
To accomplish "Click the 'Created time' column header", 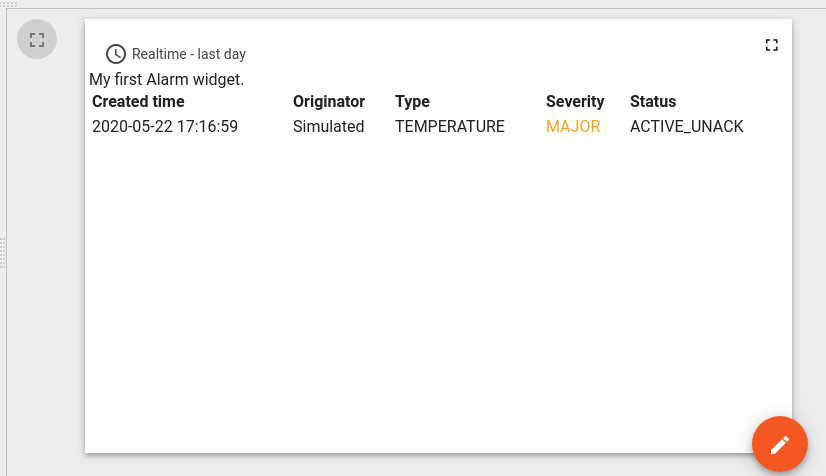I will click(x=138, y=101).
